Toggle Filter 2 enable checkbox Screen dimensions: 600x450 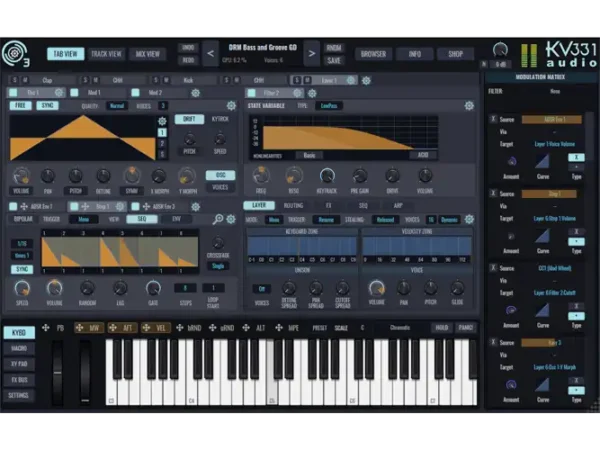pos(251,93)
